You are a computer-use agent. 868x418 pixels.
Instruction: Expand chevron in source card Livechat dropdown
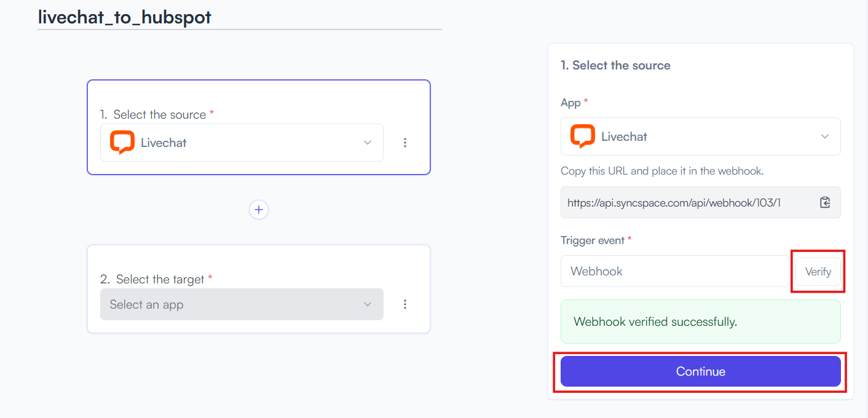(x=368, y=143)
